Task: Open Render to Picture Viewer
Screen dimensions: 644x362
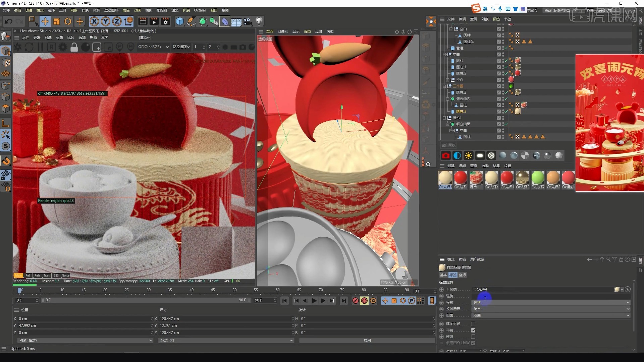Action: pos(154,21)
